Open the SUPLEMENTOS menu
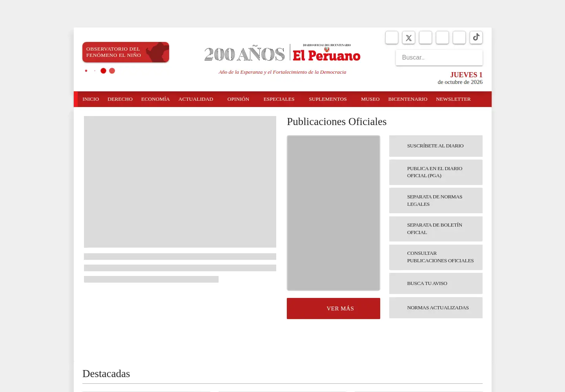Image resolution: width=565 pixels, height=392 pixels. 328,99
